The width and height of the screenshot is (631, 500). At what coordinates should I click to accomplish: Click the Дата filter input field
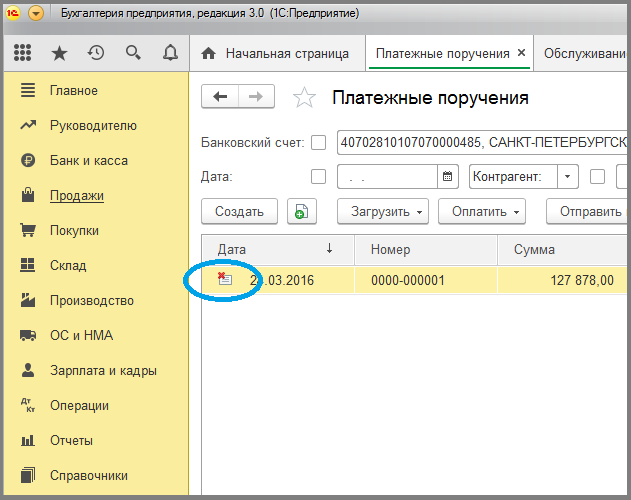click(x=387, y=176)
